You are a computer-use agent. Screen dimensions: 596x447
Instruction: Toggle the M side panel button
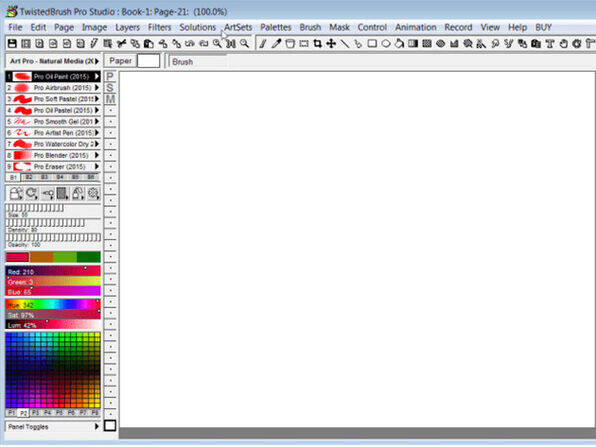pos(110,99)
